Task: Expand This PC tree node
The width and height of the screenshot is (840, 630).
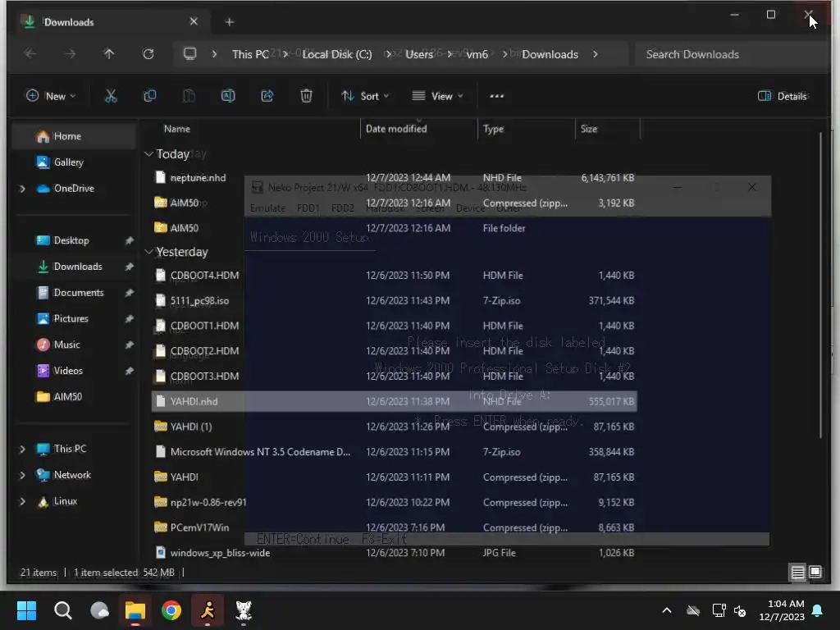Action: (22, 449)
